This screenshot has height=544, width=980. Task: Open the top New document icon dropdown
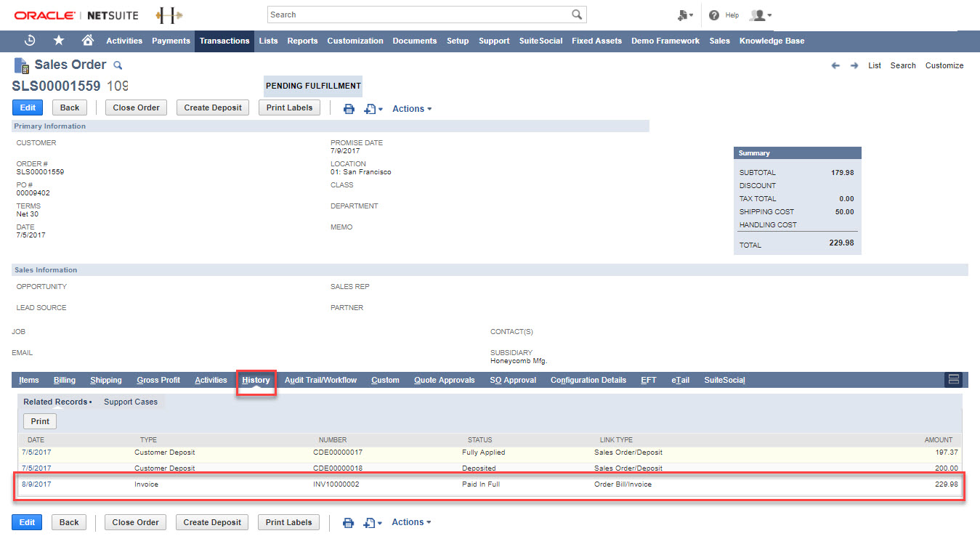click(373, 109)
